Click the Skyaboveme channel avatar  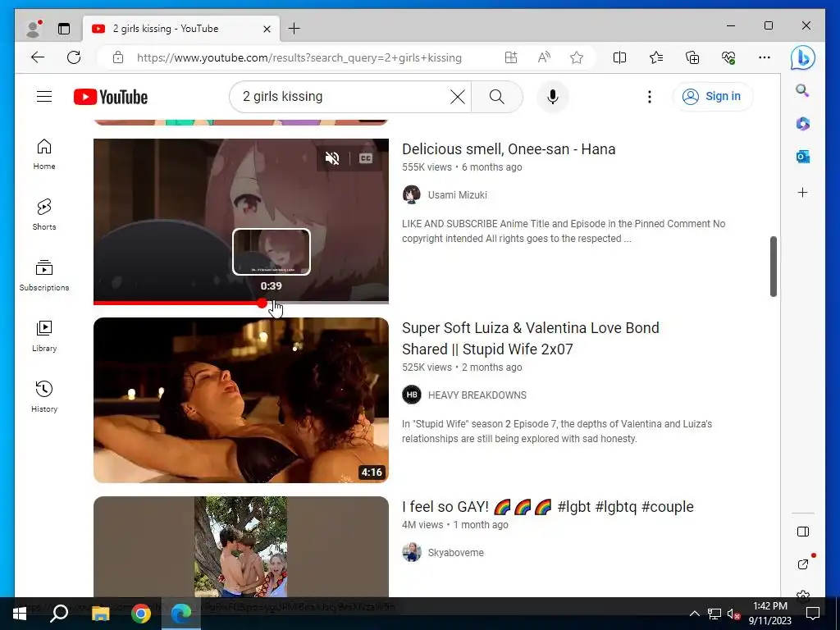412,552
